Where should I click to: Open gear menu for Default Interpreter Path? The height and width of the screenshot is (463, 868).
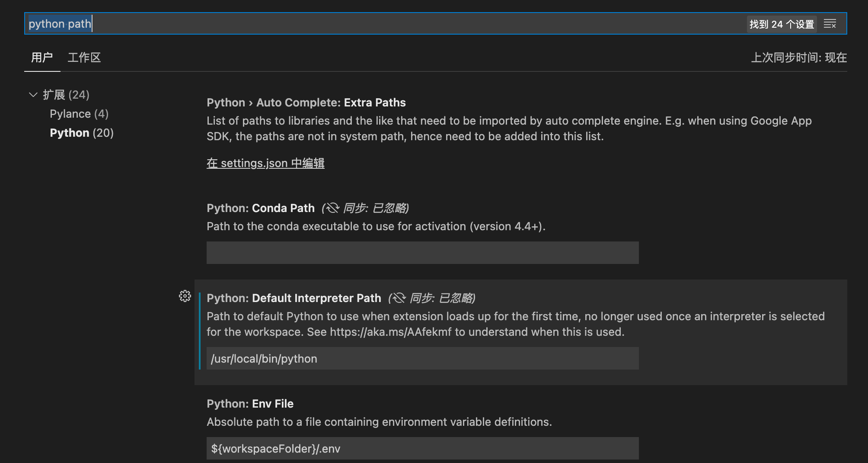[x=185, y=296]
